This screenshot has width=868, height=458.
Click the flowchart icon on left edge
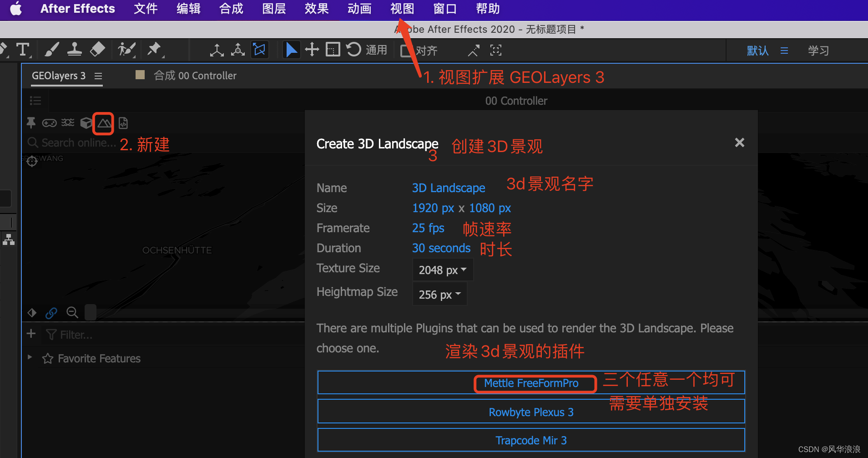9,239
